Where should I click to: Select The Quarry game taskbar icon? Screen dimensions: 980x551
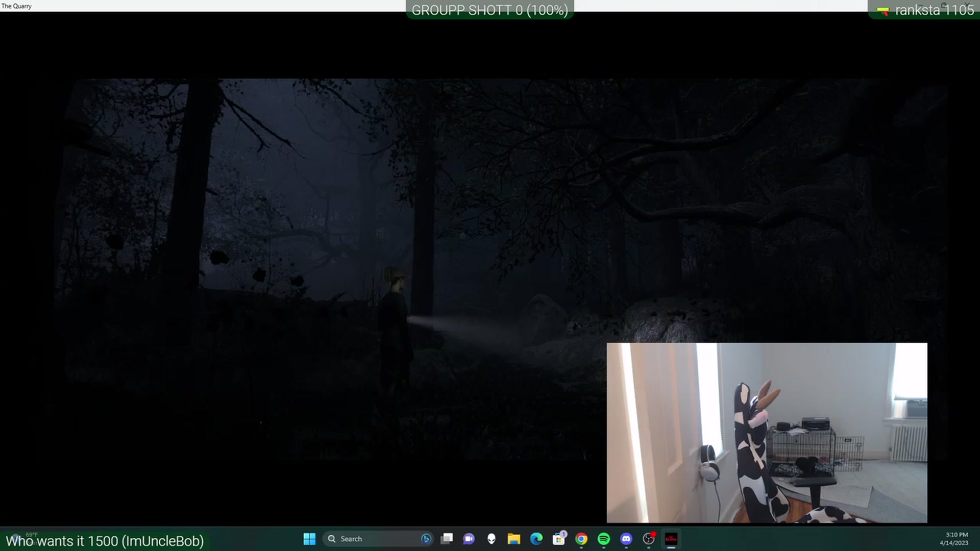[x=671, y=539]
